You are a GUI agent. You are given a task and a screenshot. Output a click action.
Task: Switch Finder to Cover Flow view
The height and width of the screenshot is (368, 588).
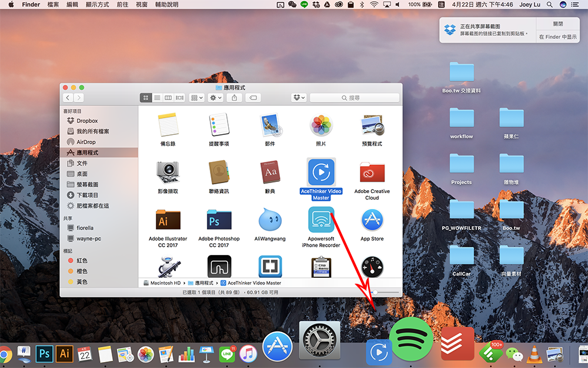(x=179, y=98)
